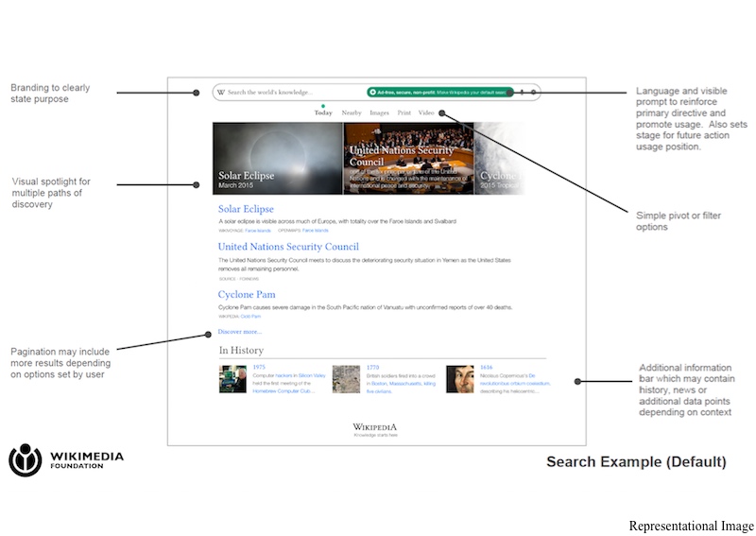Open the Cyclone Pam result heading

click(x=247, y=294)
